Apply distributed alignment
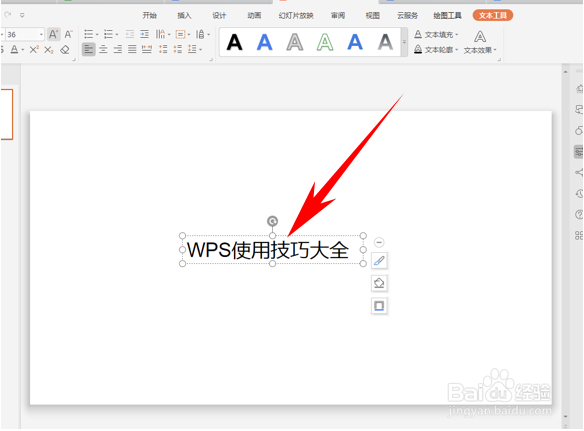Screen dimensions: 584x431 pyautogui.click(x=147, y=50)
